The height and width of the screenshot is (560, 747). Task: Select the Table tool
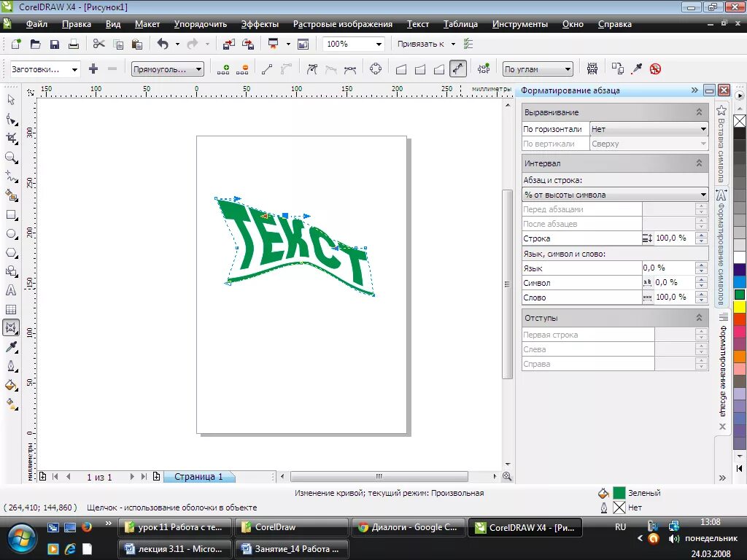click(x=11, y=309)
